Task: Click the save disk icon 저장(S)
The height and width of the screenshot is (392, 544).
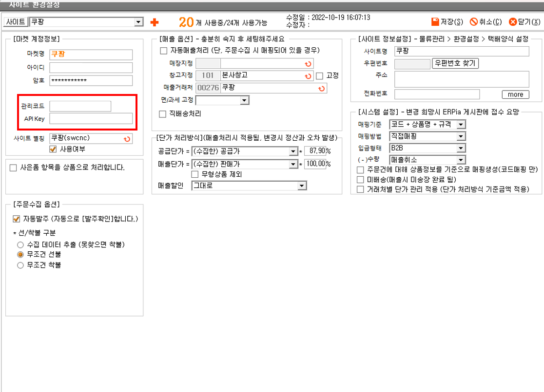Action: point(435,22)
